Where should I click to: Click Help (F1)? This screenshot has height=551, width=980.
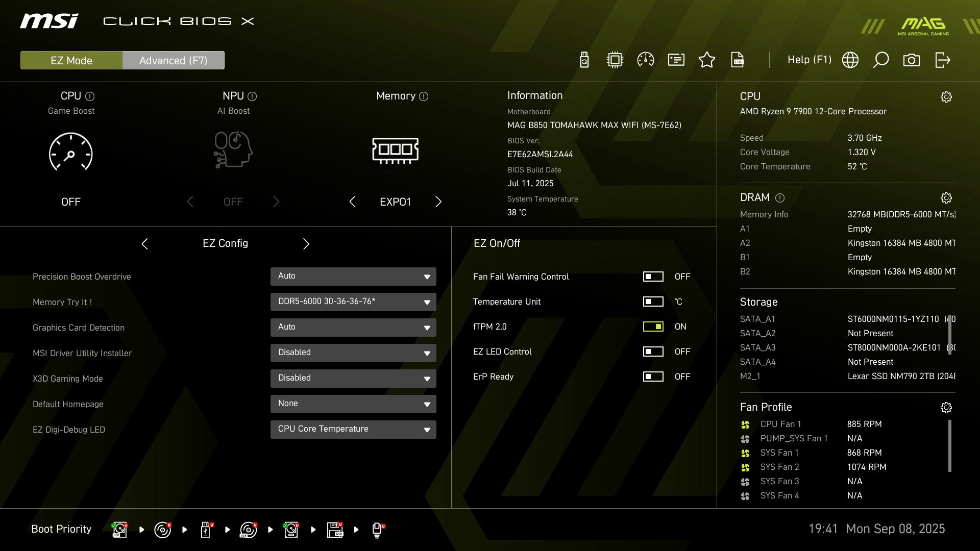[810, 60]
